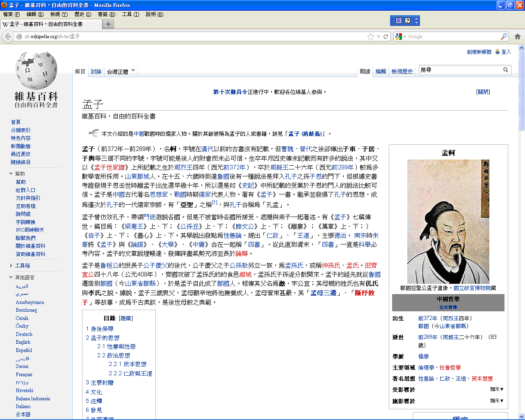
Task: Click the Mencius portrait image
Action: pyautogui.click(x=448, y=221)
